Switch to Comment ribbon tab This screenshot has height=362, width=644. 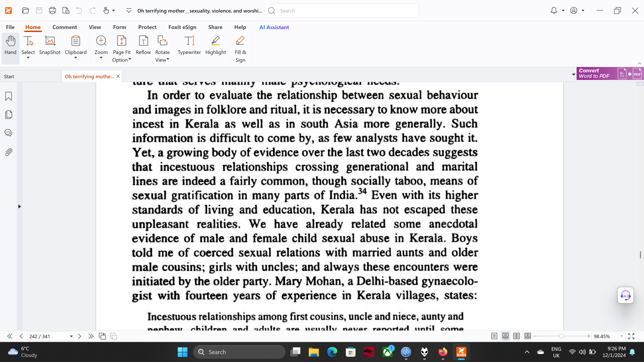point(65,27)
